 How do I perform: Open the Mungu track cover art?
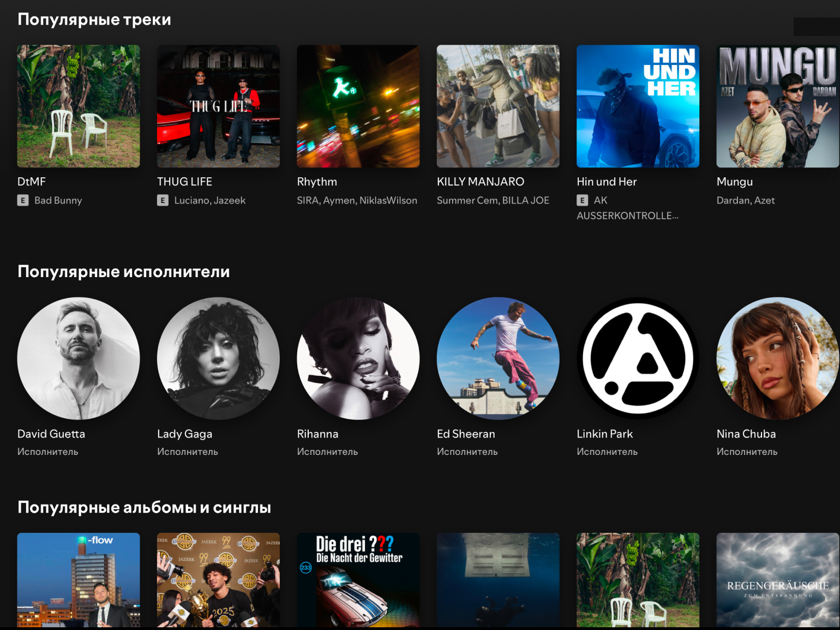[778, 106]
